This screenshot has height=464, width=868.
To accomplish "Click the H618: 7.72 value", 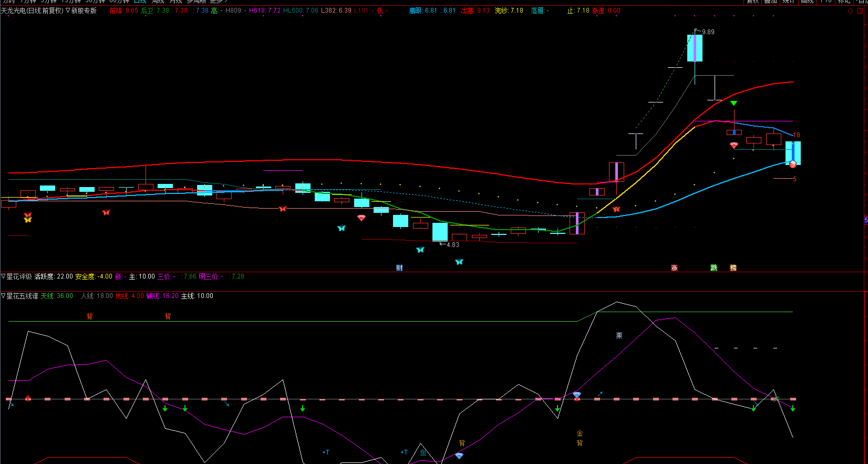I will coord(265,11).
